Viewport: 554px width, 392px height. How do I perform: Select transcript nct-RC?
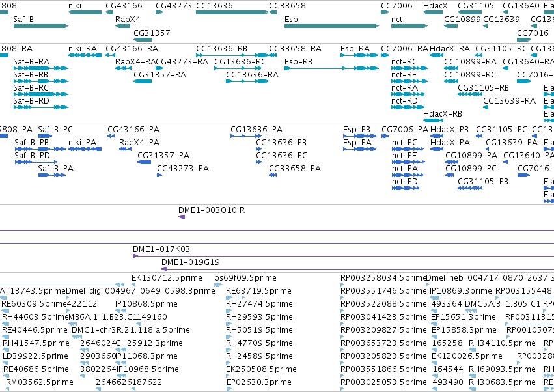pos(404,62)
